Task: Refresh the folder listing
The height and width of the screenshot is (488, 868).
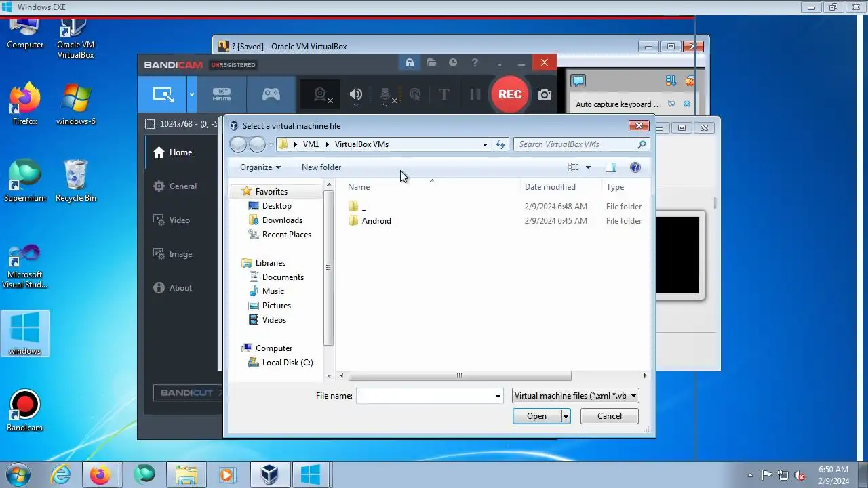Action: 500,144
